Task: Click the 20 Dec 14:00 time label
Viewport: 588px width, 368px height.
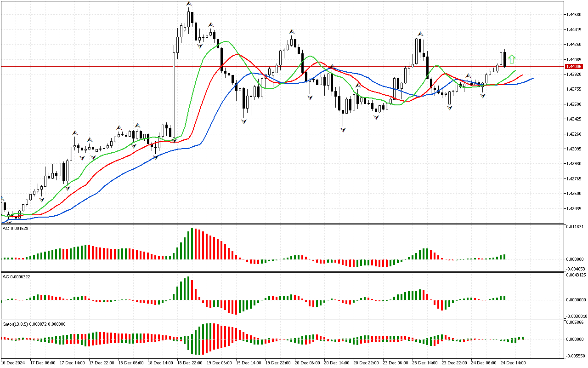Action: [x=337, y=363]
